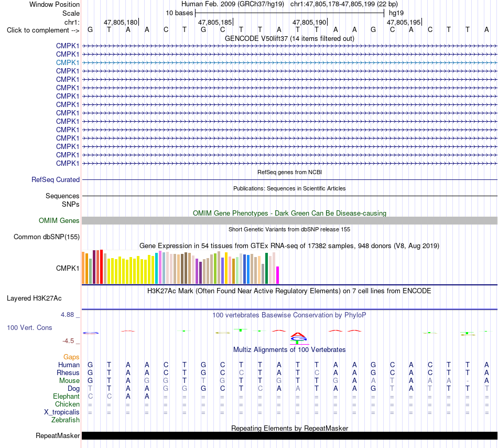Image resolution: width=498 pixels, height=448 pixels.
Task: Select the Zebrafish species label
Action: tap(66, 420)
